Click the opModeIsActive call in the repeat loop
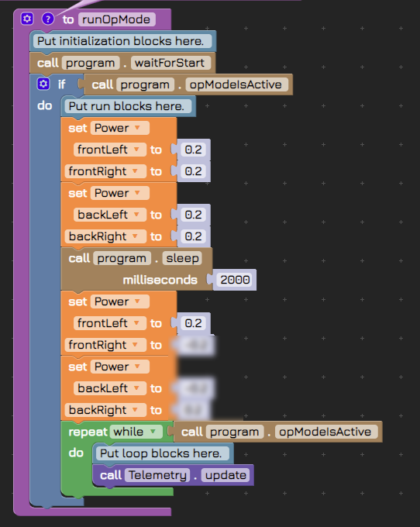The width and height of the screenshot is (420, 527). tap(278, 432)
